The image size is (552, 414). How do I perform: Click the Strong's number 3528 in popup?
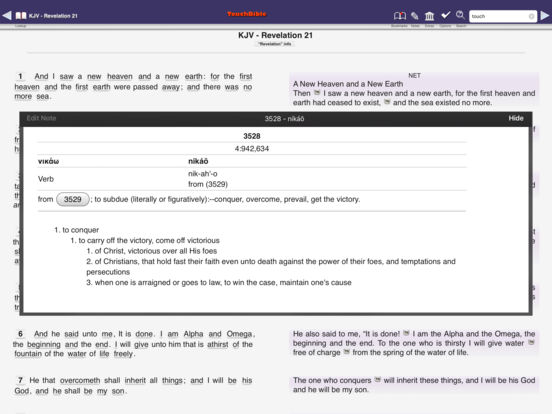pyautogui.click(x=252, y=136)
